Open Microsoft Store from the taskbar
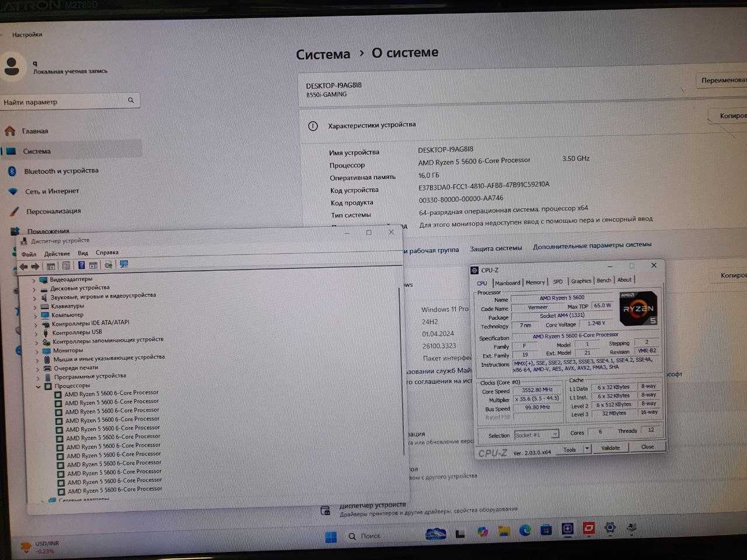 546,530
